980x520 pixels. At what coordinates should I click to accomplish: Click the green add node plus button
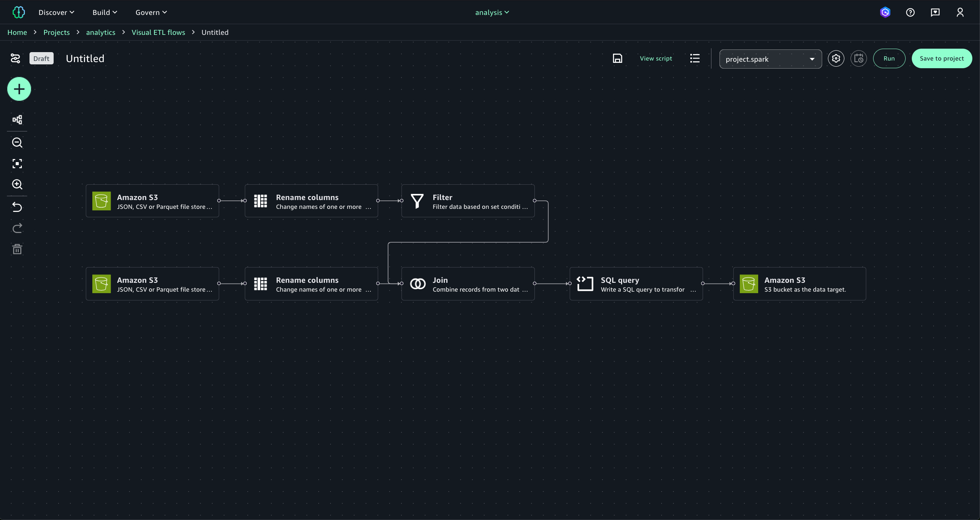coord(19,89)
